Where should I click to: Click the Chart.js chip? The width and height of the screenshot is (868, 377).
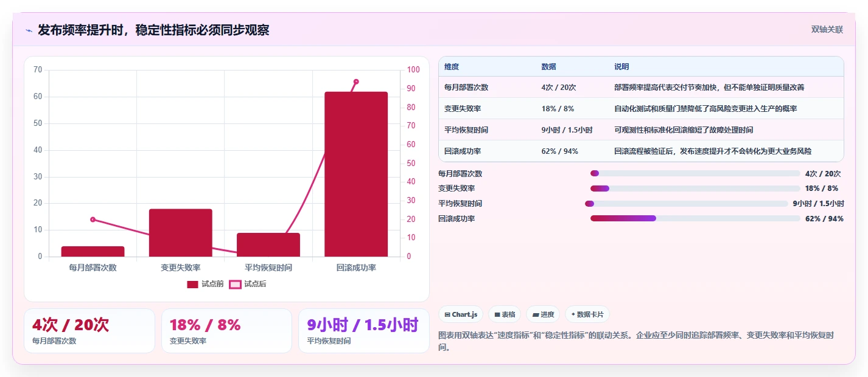coord(461,314)
